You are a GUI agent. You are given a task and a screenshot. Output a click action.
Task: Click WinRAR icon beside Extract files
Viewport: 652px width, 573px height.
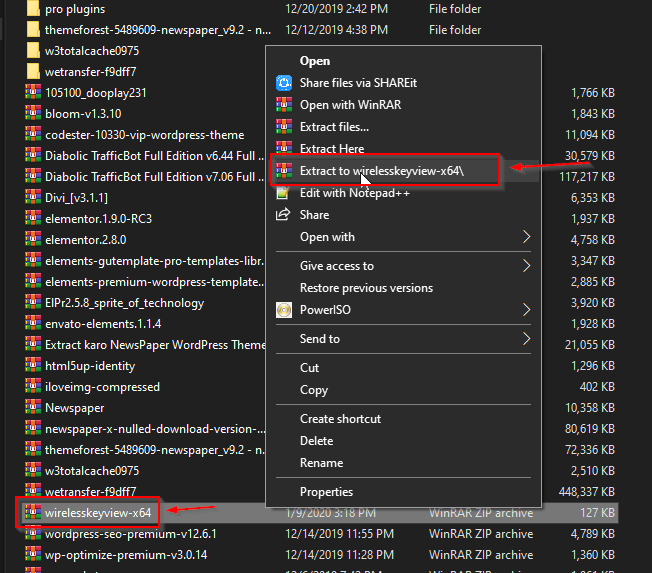[x=283, y=127]
